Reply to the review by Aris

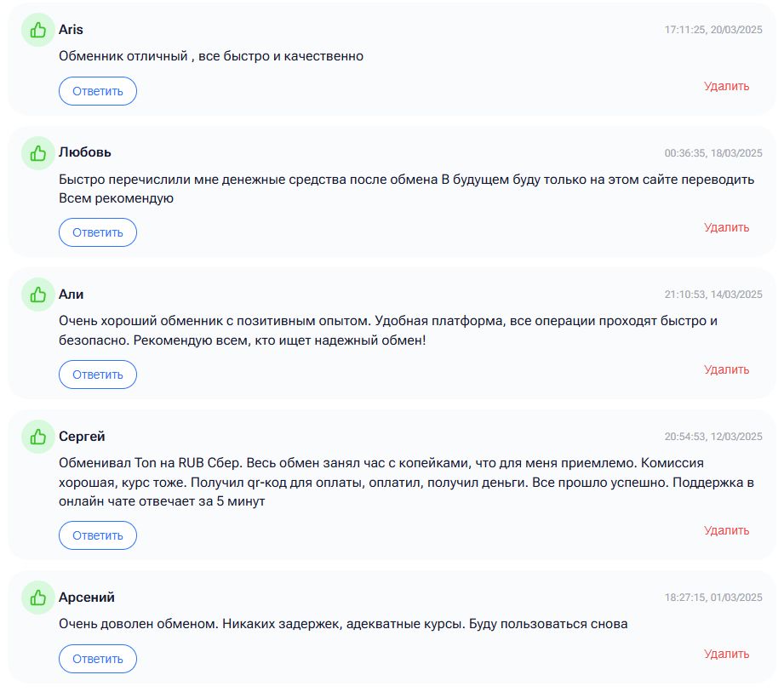pos(98,91)
